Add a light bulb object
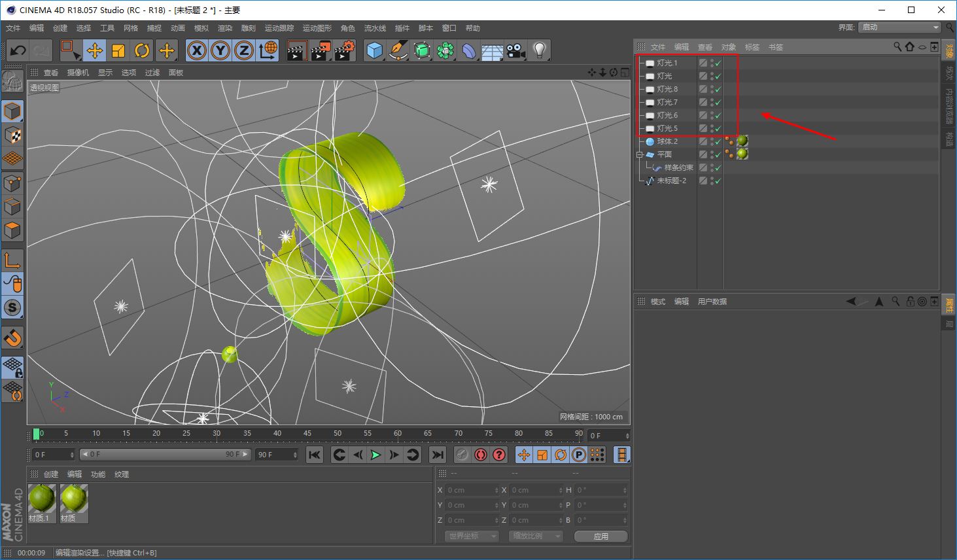The width and height of the screenshot is (957, 560). 539,50
